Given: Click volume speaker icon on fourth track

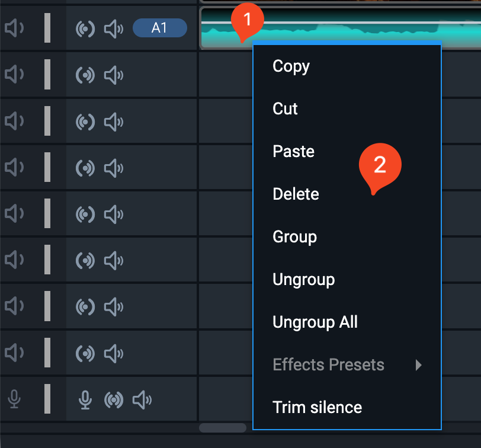Looking at the screenshot, I should click(114, 168).
